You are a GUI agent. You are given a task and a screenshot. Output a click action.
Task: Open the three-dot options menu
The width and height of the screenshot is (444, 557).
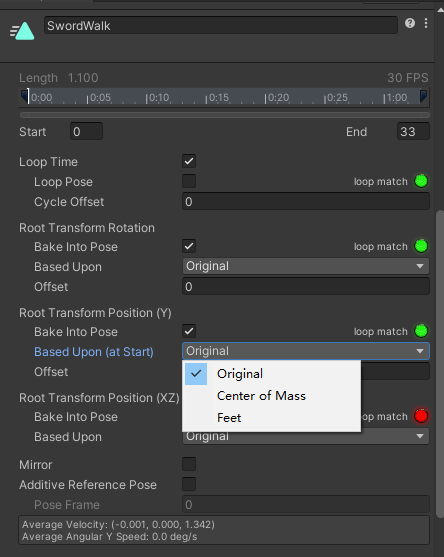pos(426,23)
